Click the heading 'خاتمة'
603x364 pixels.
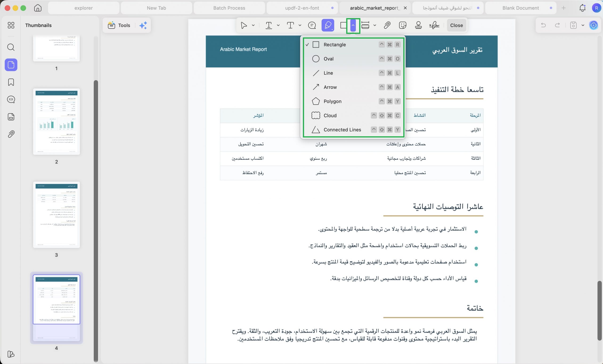(x=475, y=308)
